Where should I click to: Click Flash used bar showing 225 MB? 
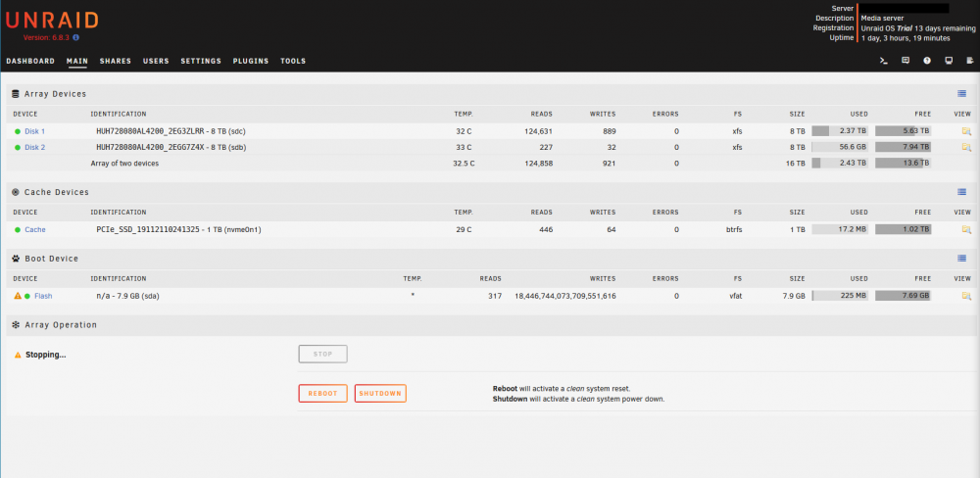(x=840, y=296)
